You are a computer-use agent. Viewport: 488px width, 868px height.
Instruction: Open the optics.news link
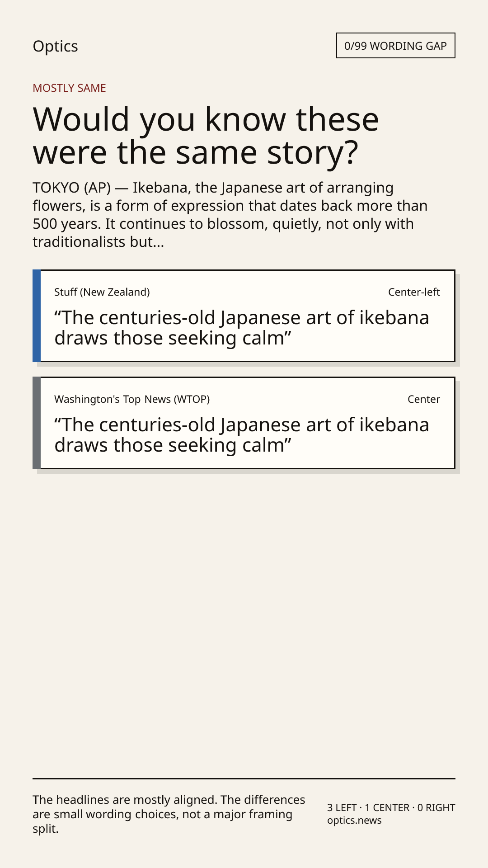pyautogui.click(x=354, y=821)
